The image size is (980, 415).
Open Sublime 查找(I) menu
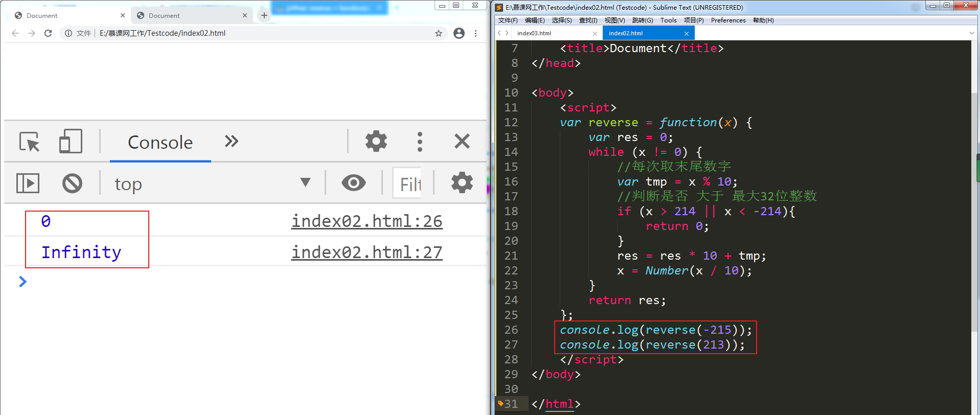coord(588,20)
